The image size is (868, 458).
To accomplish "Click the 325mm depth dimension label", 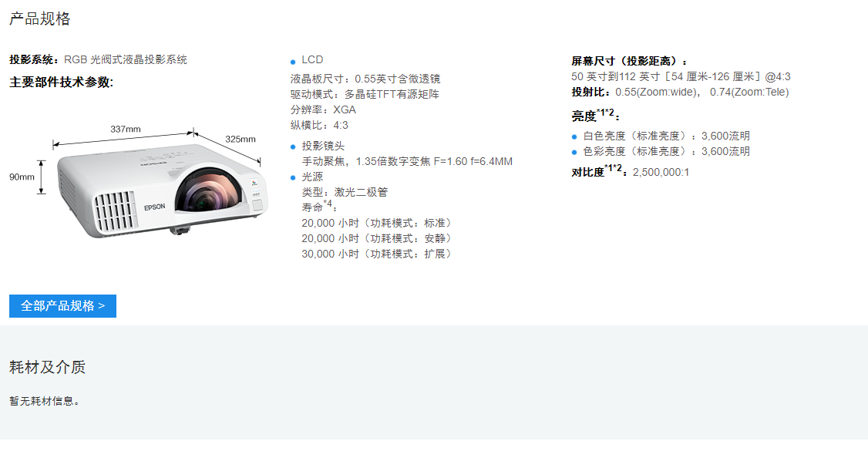I will click(241, 139).
